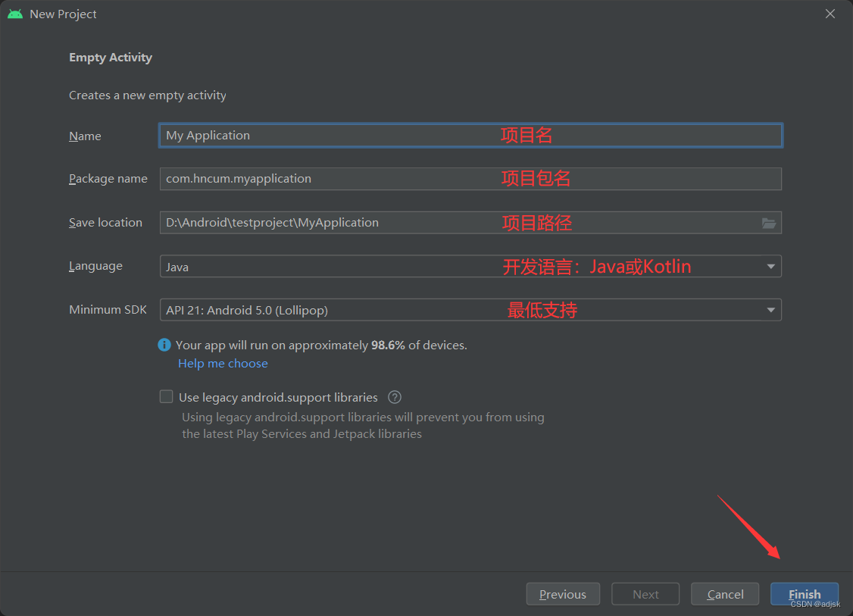
Task: Click the help question mark icon beside legacy libraries
Action: [395, 397]
